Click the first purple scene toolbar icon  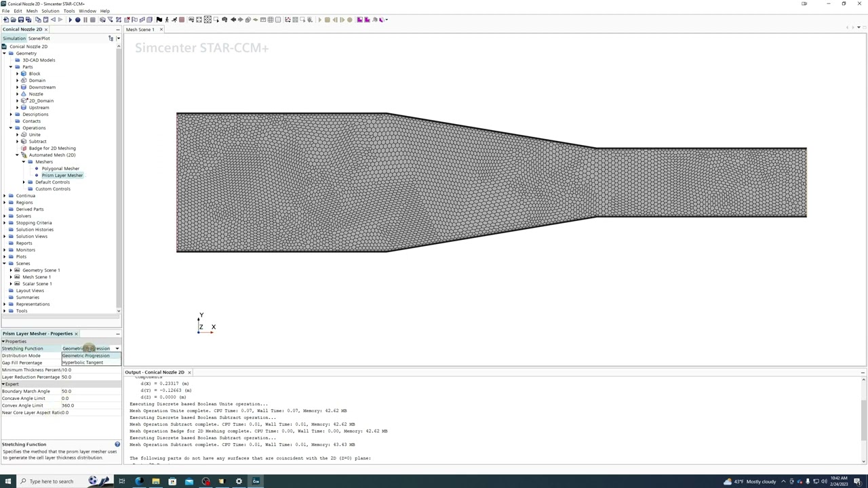[x=359, y=20]
